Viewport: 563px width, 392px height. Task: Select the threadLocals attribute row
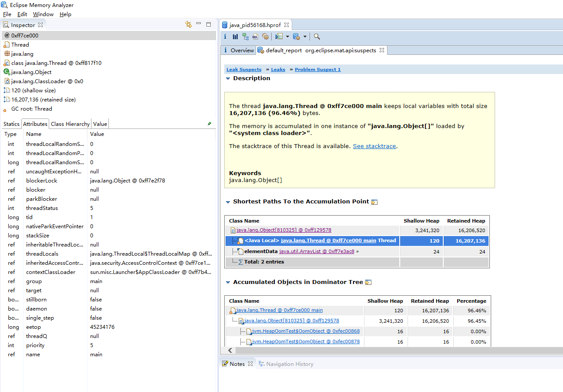(108, 253)
